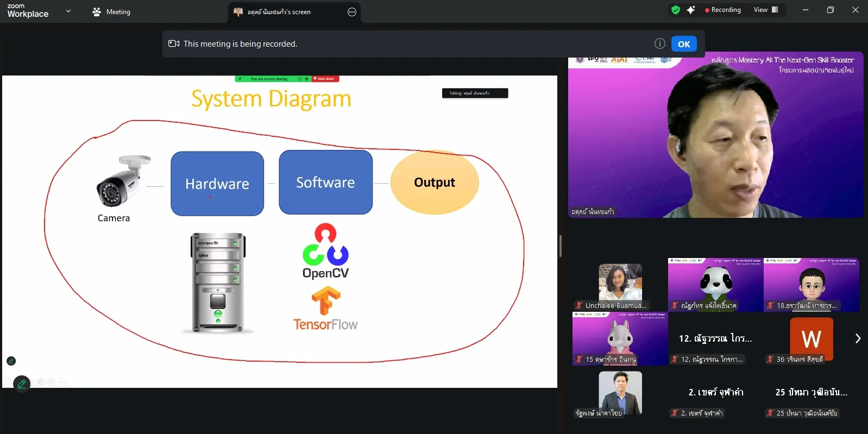Select the shared screen tab
The width and height of the screenshot is (868, 434).
pos(279,12)
